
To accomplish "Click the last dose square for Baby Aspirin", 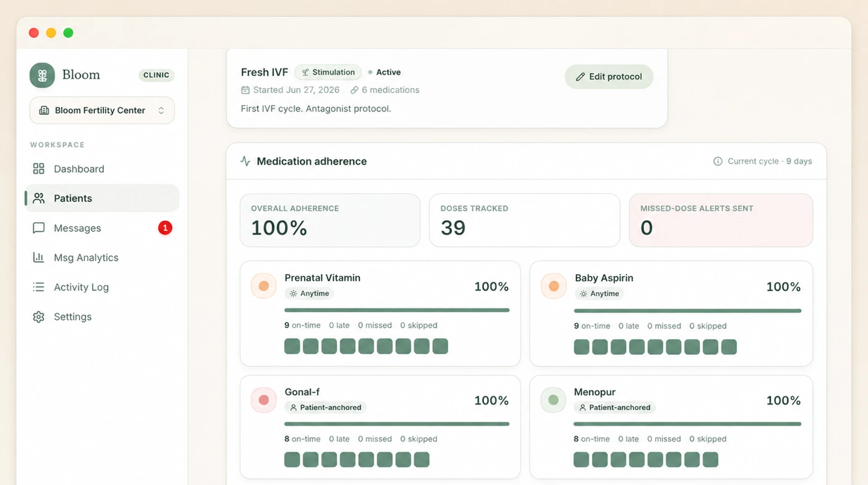I will coord(729,347).
